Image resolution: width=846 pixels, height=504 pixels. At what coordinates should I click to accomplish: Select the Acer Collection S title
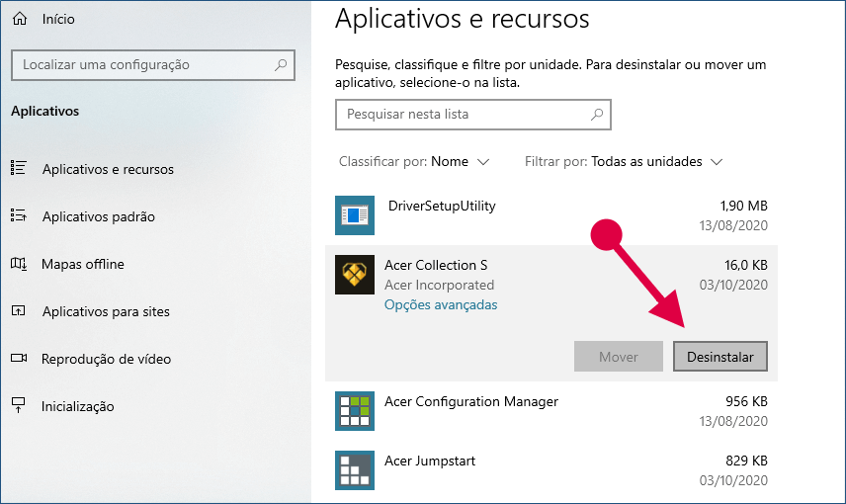pyautogui.click(x=436, y=265)
